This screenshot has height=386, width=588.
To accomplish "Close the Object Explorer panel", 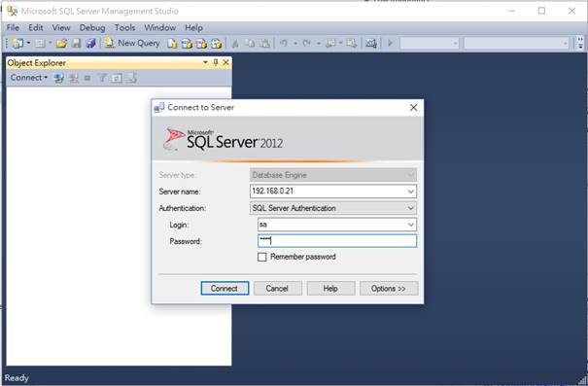I will pos(225,62).
